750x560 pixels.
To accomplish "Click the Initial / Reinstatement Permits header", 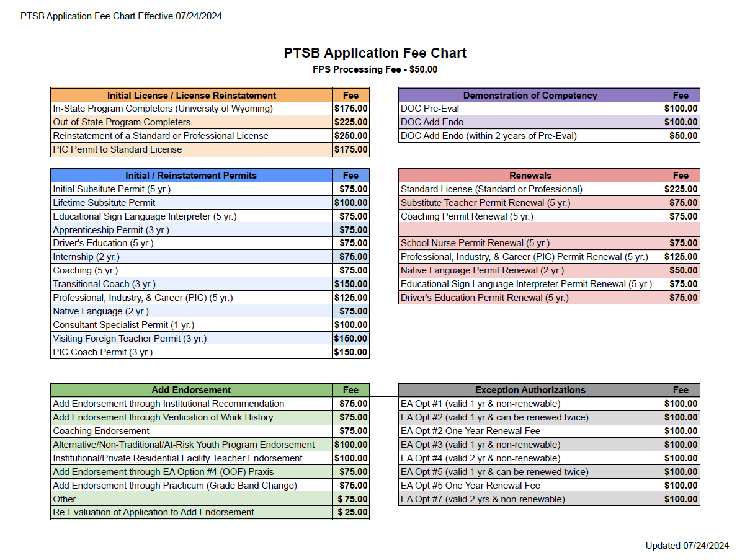I will (x=191, y=176).
